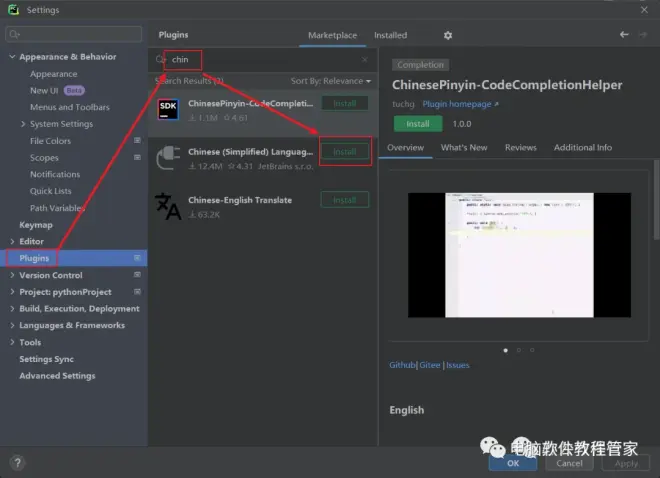The width and height of the screenshot is (660, 478).
Task: Switch to the Installed tab
Action: (x=390, y=35)
